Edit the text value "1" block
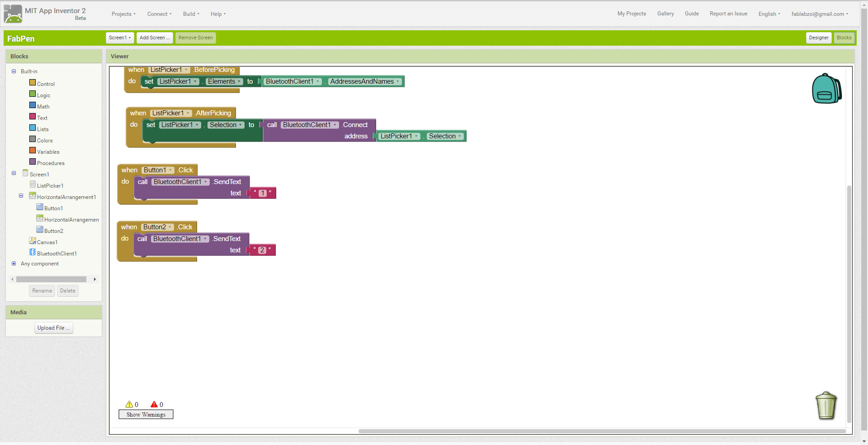The image size is (868, 445). pyautogui.click(x=263, y=193)
